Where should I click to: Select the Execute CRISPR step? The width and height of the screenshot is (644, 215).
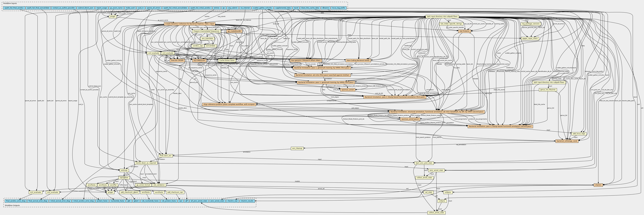point(177,61)
